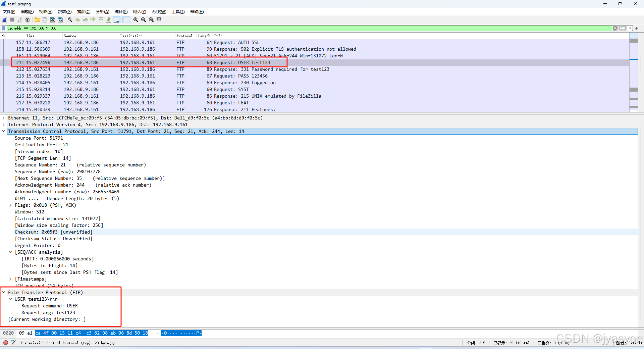Open capture options settings

(x=28, y=20)
